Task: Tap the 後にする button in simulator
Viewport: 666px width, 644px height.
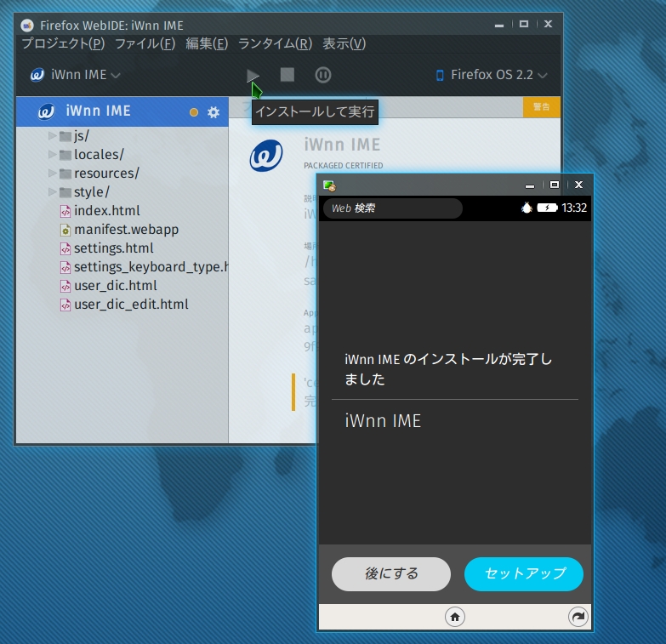Action: tap(390, 574)
